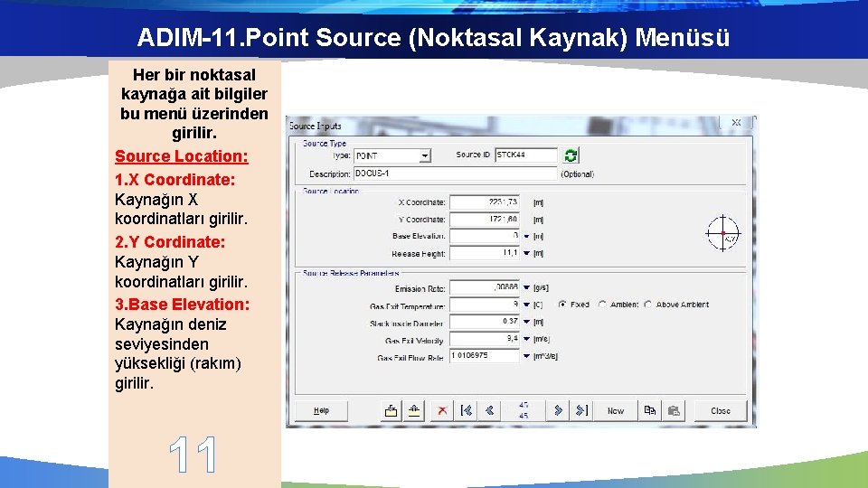Click the Base Elevation input field
Viewport: 868px width, 488px height.
tap(485, 236)
